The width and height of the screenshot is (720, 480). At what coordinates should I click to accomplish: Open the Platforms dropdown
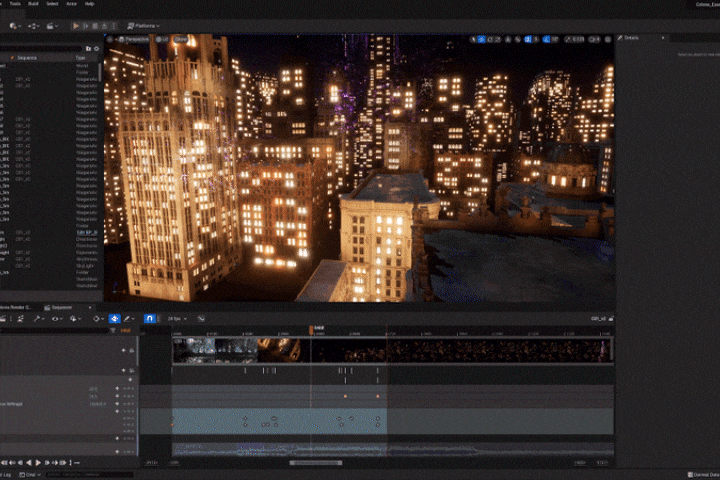[x=143, y=26]
